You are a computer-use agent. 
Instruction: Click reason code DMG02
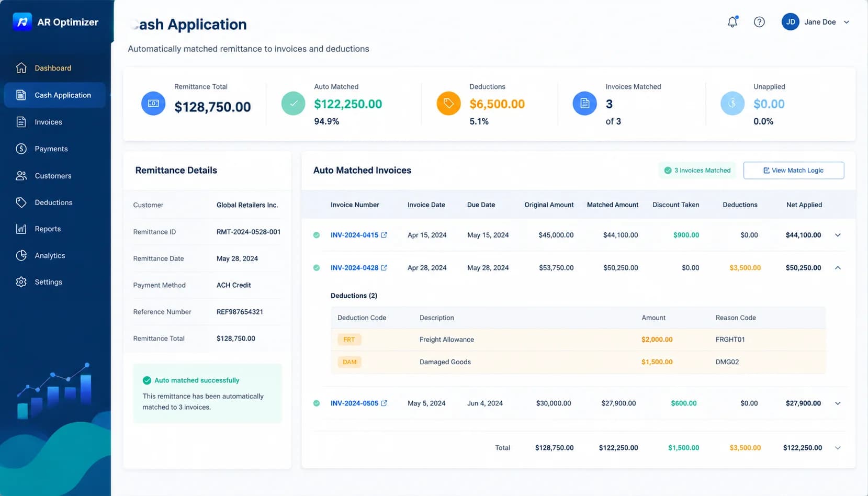pos(727,362)
